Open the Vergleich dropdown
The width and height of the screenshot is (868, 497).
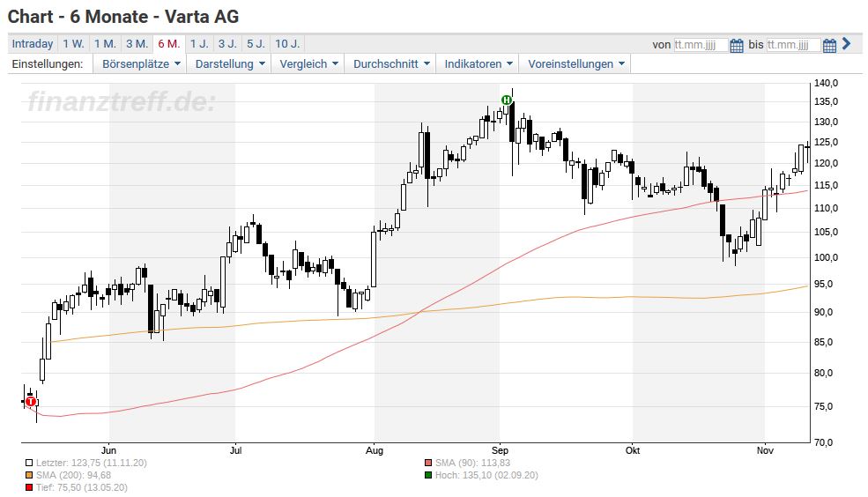pos(308,63)
